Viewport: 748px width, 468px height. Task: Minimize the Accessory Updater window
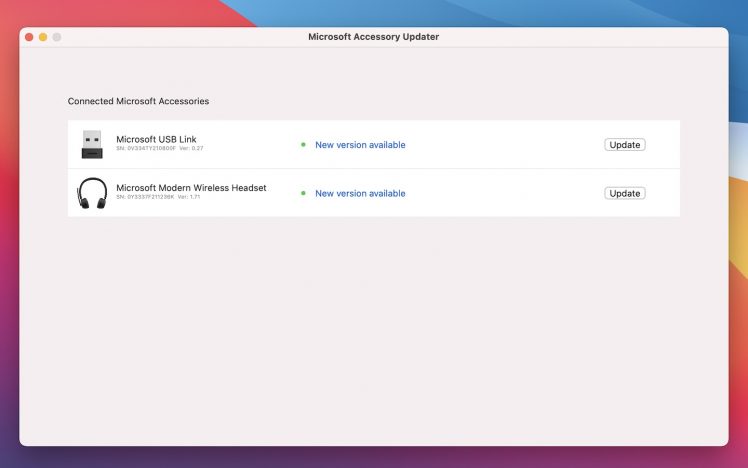43,37
